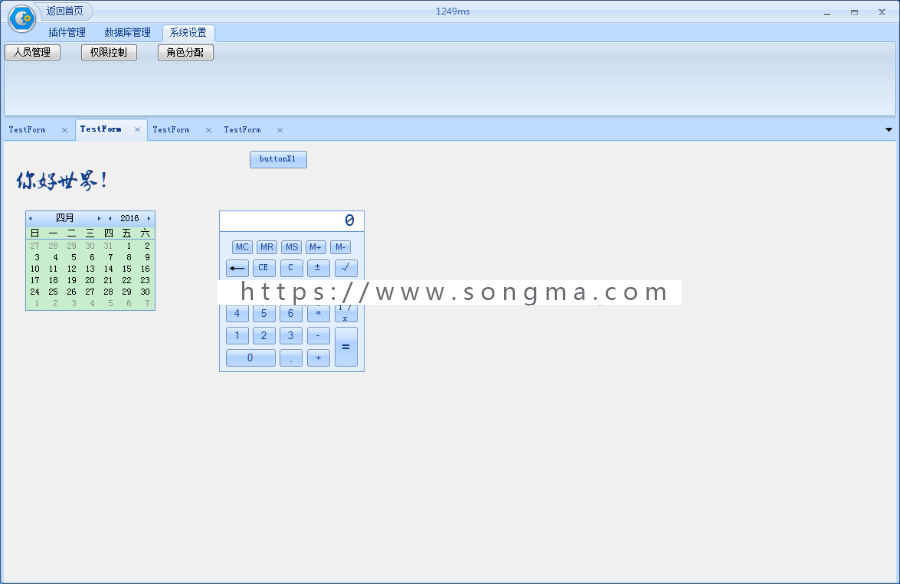Click the calculator 1 key

[x=237, y=335]
